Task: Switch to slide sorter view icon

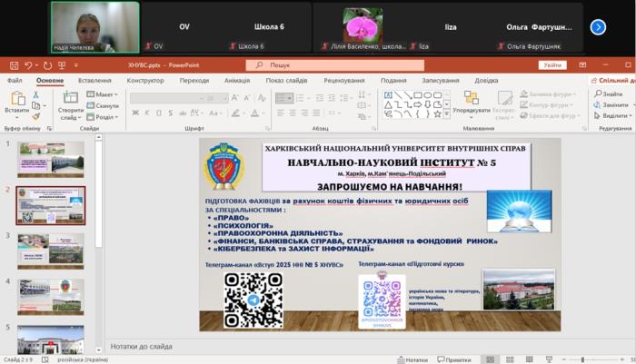Action: tap(512, 359)
